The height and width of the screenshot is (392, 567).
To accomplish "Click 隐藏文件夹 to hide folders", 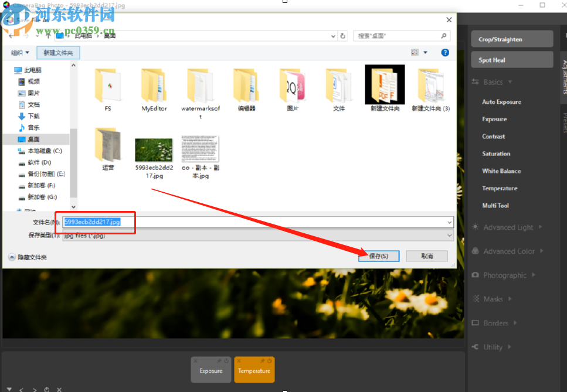I will click(x=28, y=257).
